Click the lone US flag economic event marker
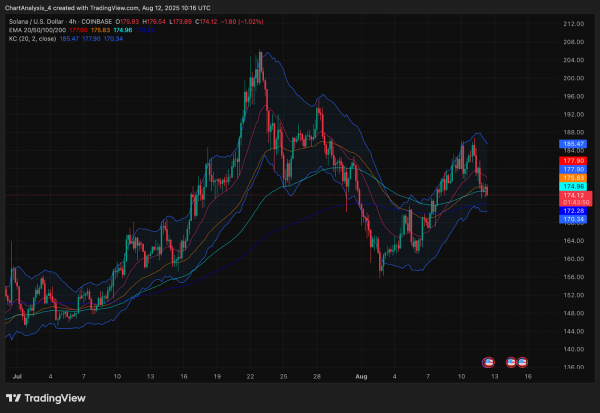Image resolution: width=600 pixels, height=413 pixels. pyautogui.click(x=488, y=362)
